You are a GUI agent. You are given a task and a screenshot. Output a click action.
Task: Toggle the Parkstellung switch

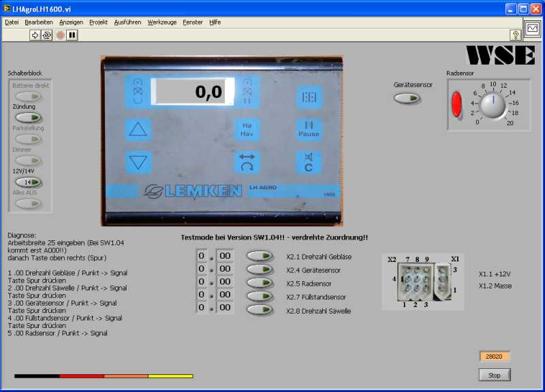[x=29, y=140]
